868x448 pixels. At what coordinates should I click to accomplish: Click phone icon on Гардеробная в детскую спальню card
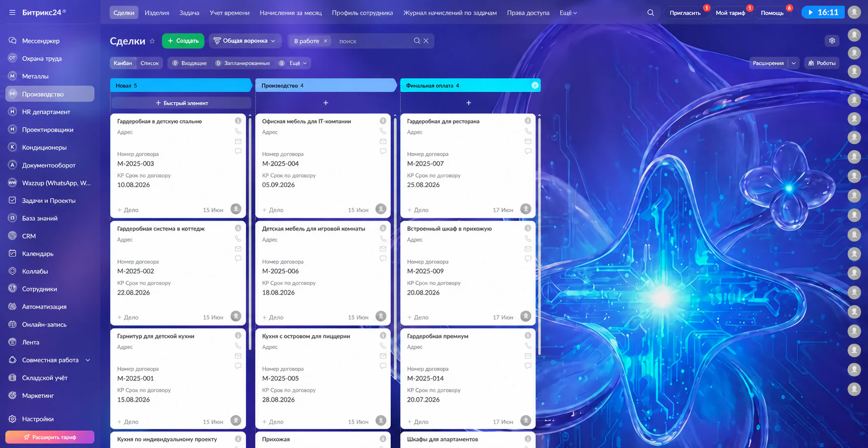pos(238,131)
